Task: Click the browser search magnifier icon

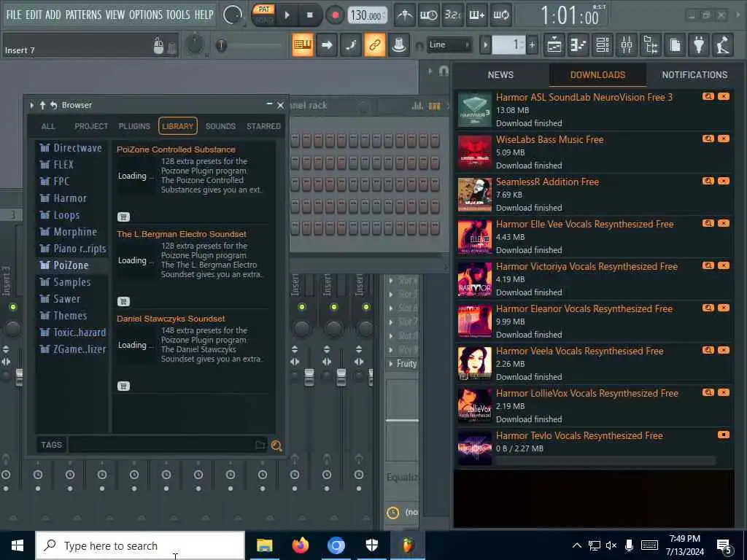Action: 276,446
